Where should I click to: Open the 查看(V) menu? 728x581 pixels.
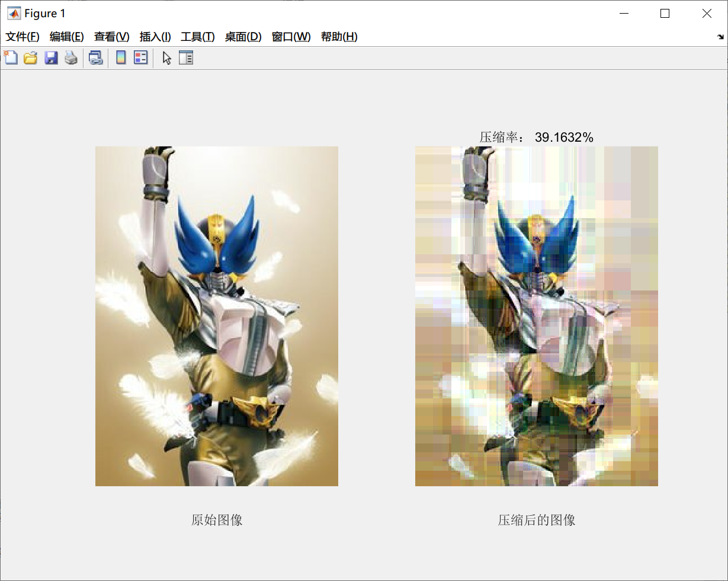pyautogui.click(x=111, y=37)
